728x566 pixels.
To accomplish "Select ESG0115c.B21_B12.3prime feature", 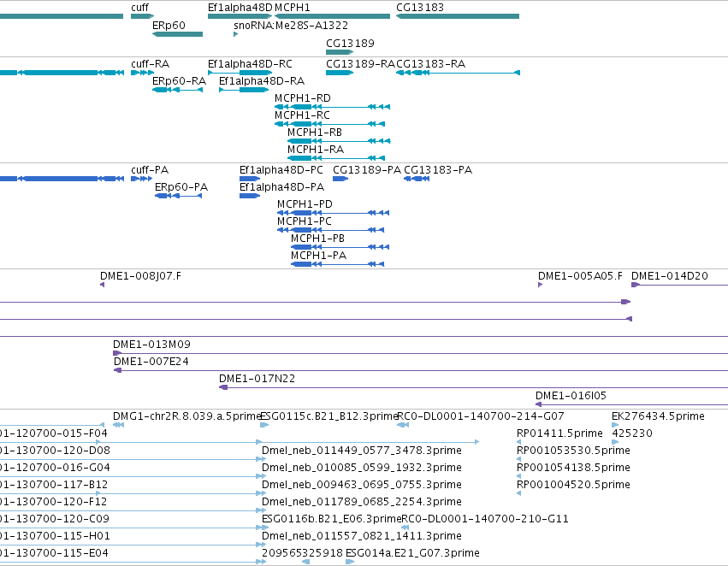I will point(264,425).
